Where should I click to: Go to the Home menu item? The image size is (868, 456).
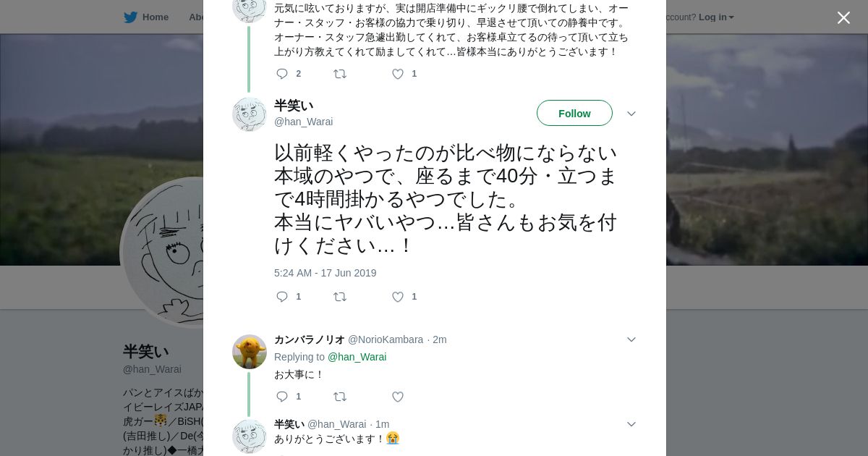(x=155, y=17)
